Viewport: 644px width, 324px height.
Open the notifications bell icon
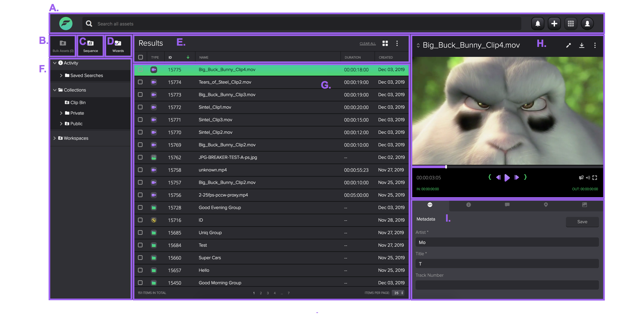[x=538, y=23]
